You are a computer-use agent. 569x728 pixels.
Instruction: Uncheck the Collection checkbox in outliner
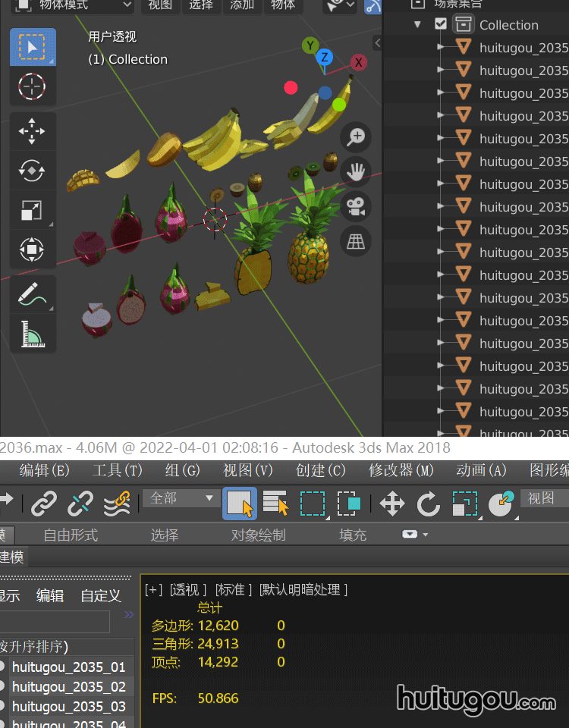[441, 24]
